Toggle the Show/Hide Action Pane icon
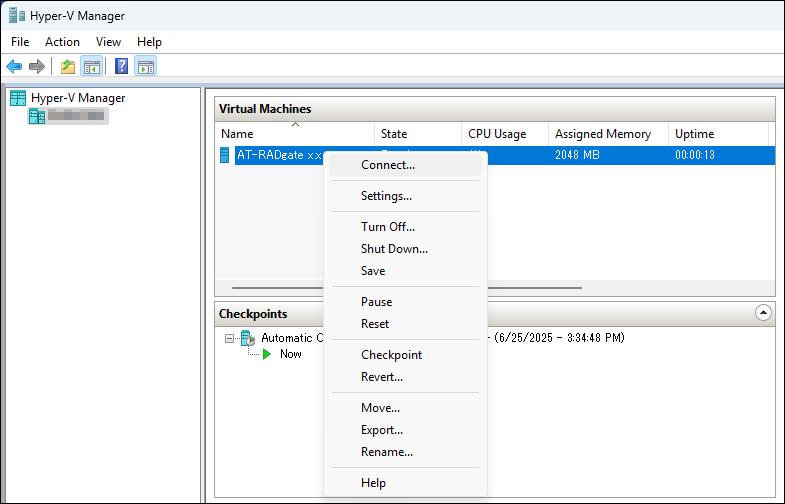 pos(146,67)
